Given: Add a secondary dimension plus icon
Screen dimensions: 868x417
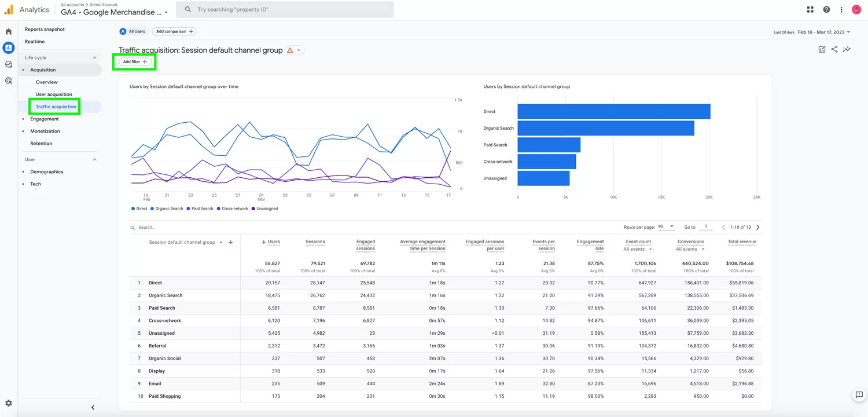Looking at the screenshot, I should (x=230, y=242).
